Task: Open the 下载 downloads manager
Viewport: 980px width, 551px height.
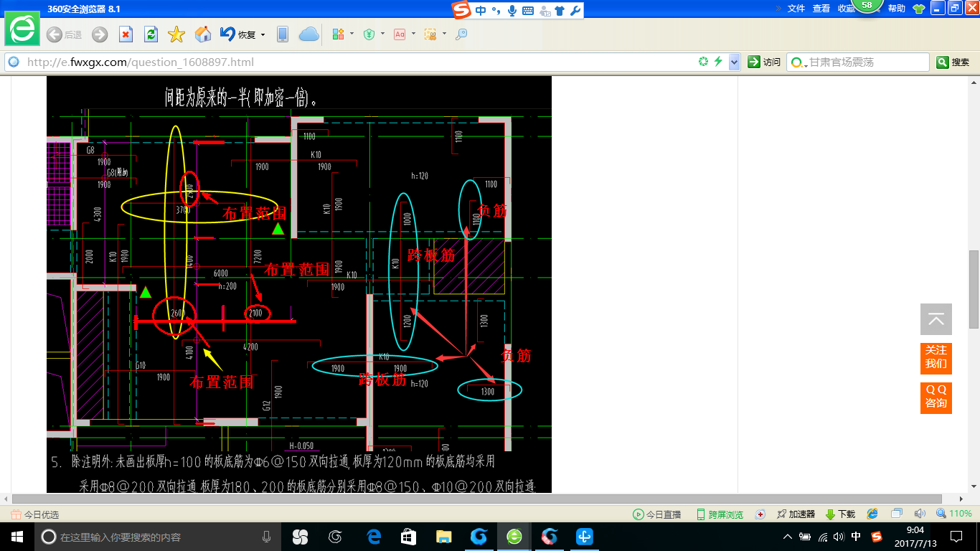Action: [x=841, y=514]
